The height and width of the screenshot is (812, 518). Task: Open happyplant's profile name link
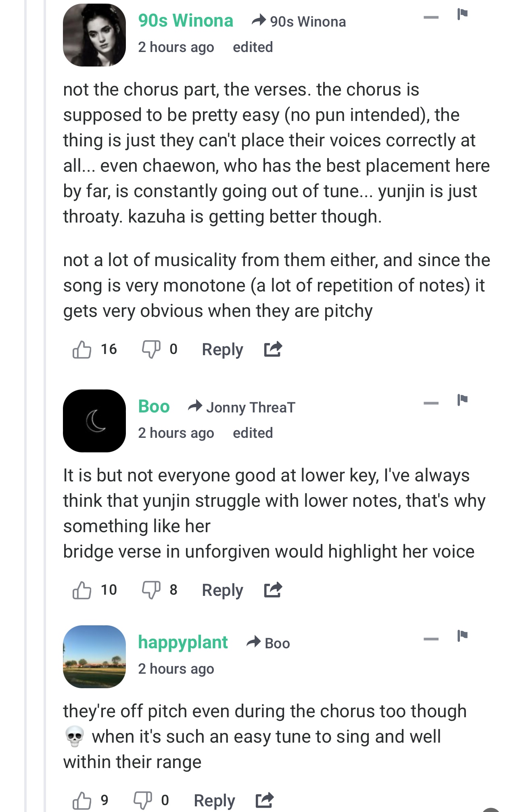tap(183, 642)
